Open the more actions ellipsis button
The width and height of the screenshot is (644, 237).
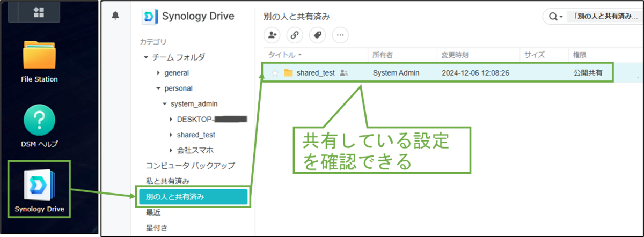pyautogui.click(x=339, y=35)
